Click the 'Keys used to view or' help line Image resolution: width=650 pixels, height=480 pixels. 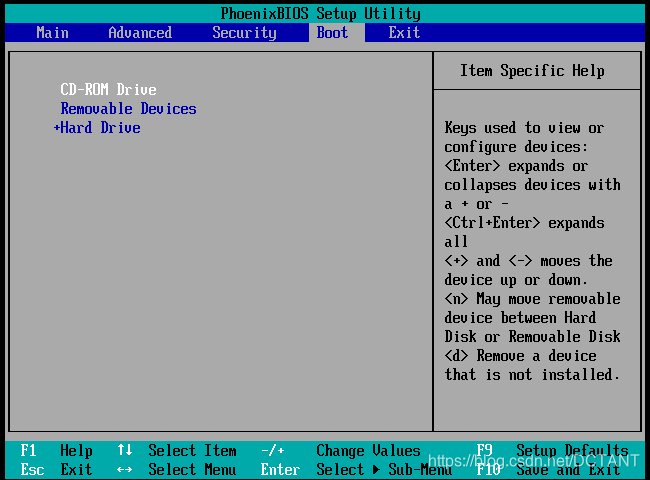524,128
